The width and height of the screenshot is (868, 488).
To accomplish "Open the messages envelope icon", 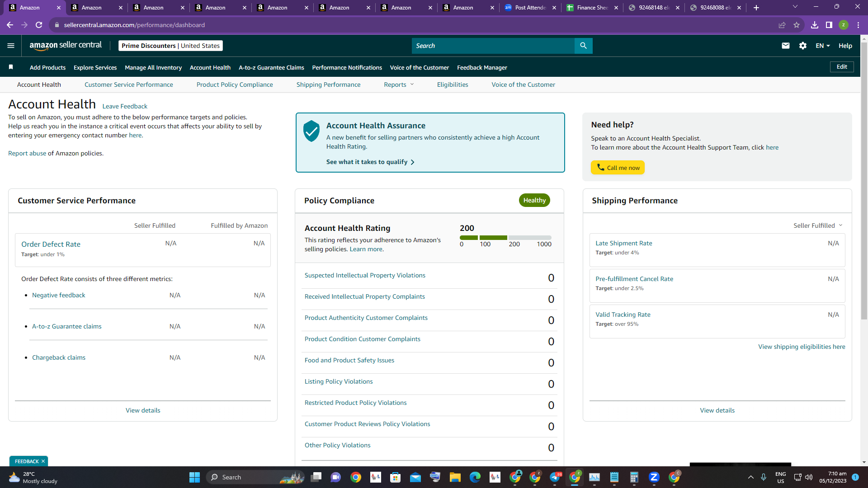I will coord(786,46).
